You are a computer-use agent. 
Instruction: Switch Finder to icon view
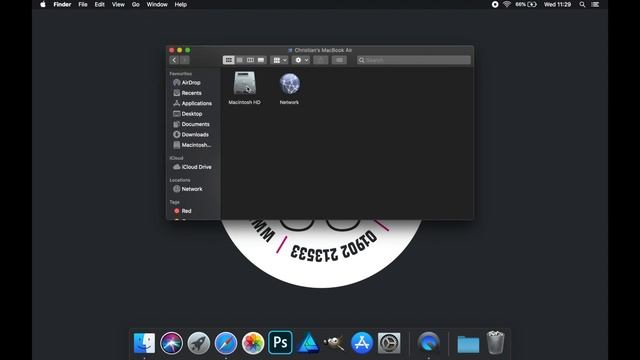tap(229, 60)
